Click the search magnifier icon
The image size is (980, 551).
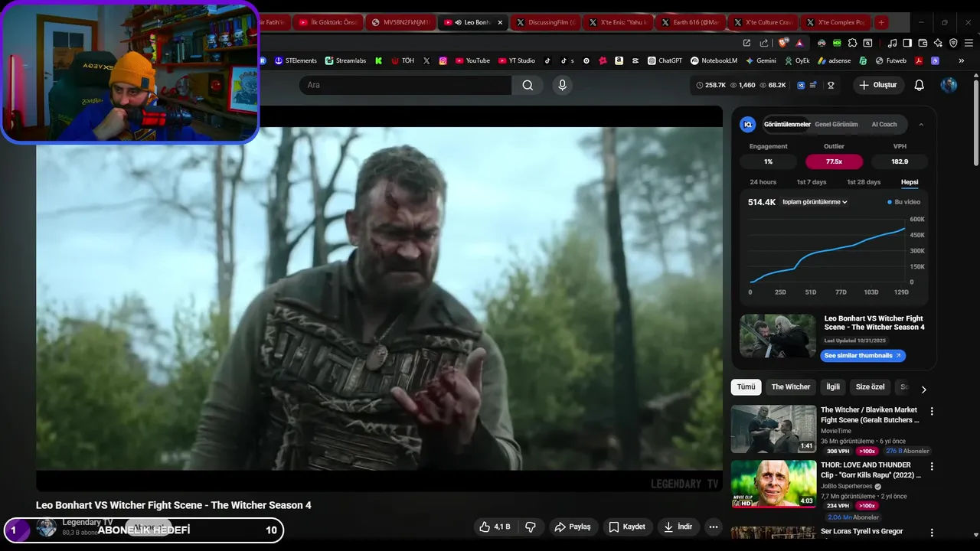coord(528,85)
